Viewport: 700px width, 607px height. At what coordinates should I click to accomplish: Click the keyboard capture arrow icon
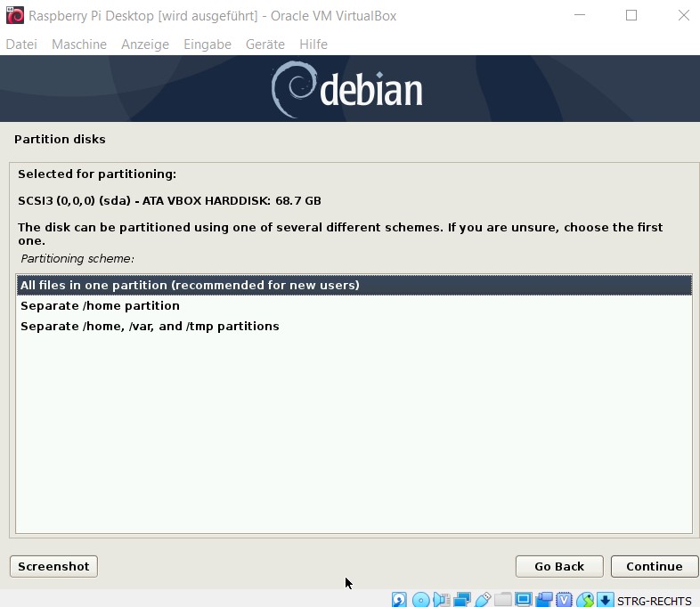(x=606, y=600)
